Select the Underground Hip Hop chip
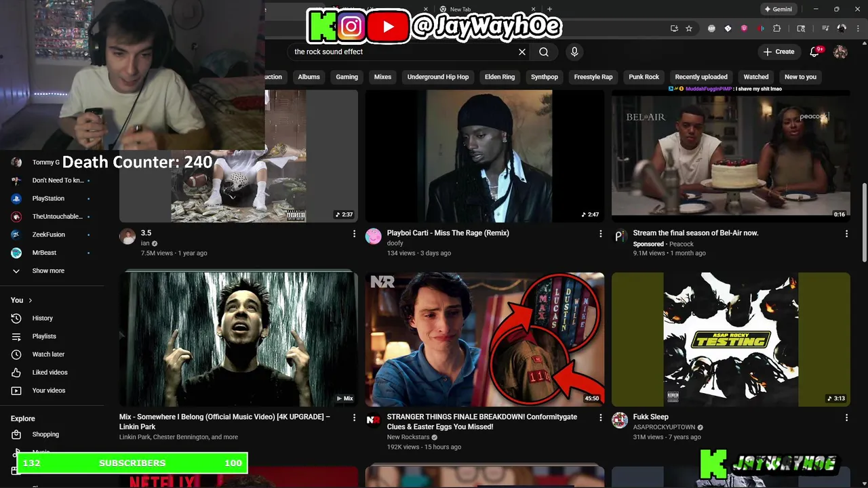The width and height of the screenshot is (868, 488). pos(438,77)
